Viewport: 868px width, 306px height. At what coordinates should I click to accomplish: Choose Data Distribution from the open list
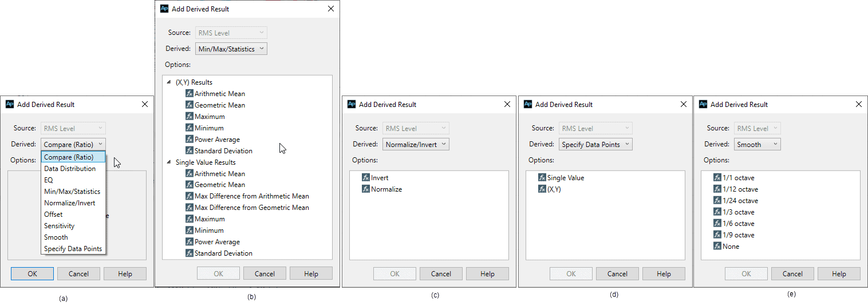(x=70, y=169)
